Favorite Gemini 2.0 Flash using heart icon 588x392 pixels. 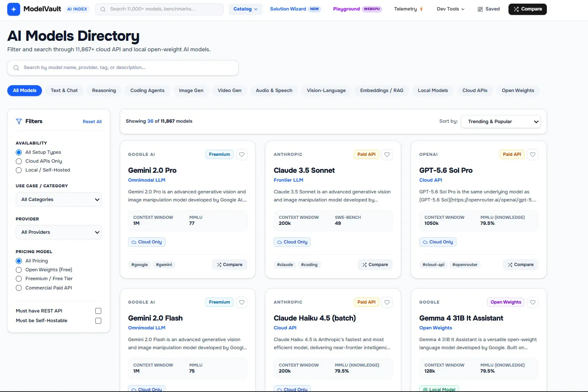pyautogui.click(x=242, y=302)
